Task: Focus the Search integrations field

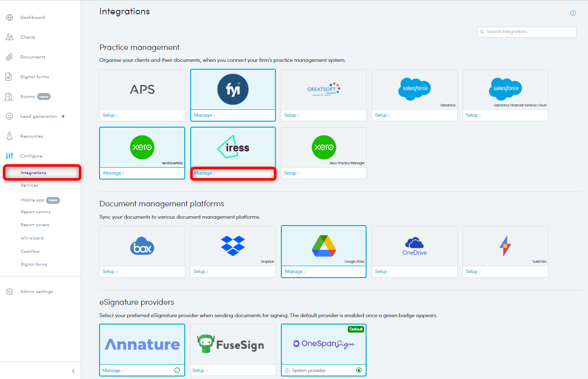Action: point(527,32)
